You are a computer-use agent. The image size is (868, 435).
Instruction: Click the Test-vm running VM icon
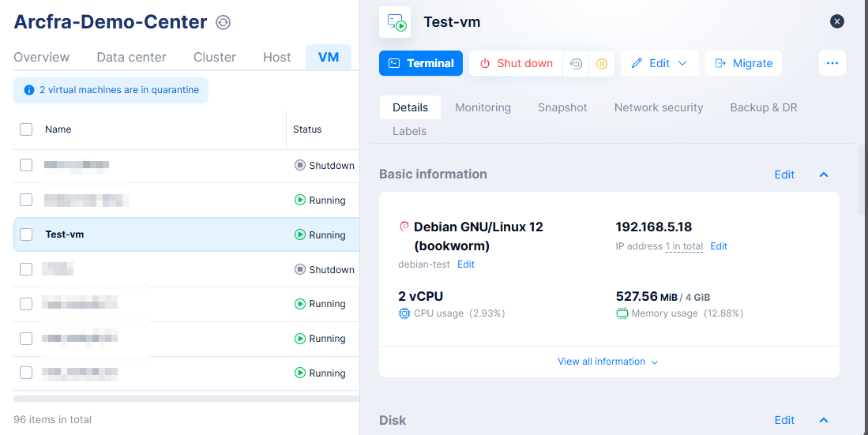point(395,22)
